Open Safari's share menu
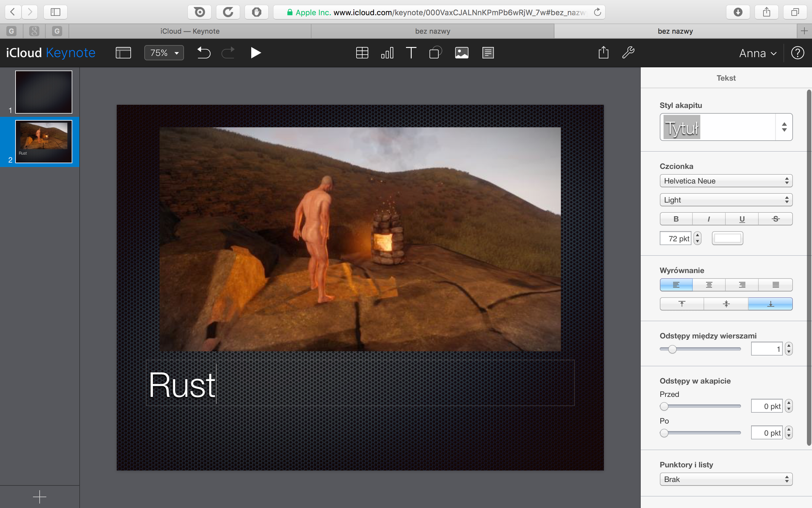This screenshot has height=508, width=812. (x=767, y=12)
